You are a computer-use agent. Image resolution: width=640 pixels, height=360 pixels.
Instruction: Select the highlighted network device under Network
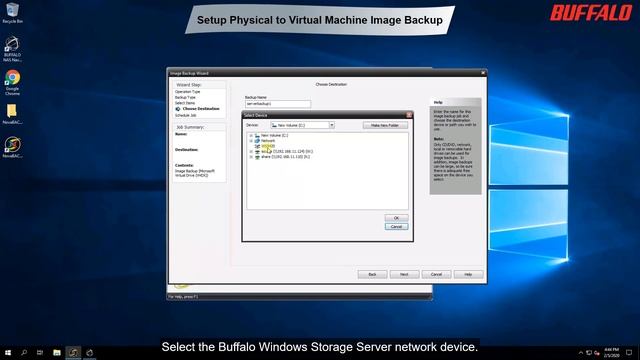[268, 146]
